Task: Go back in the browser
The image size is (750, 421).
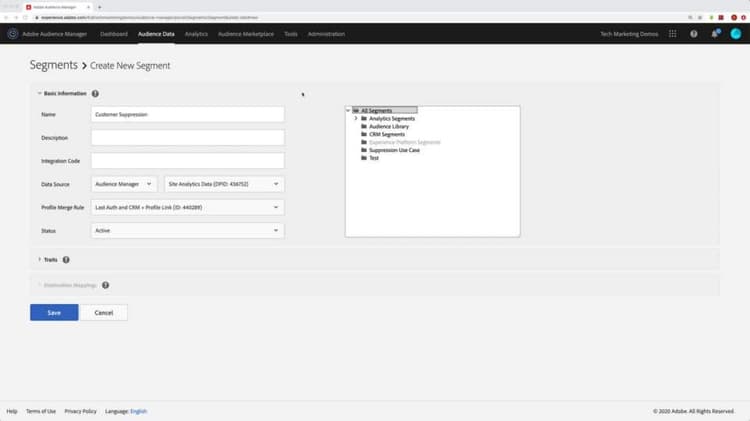Action: tap(6, 18)
